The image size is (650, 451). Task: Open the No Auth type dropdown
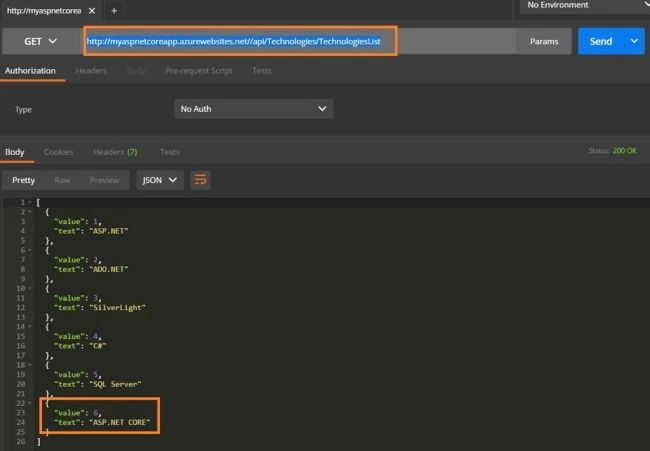click(x=253, y=109)
